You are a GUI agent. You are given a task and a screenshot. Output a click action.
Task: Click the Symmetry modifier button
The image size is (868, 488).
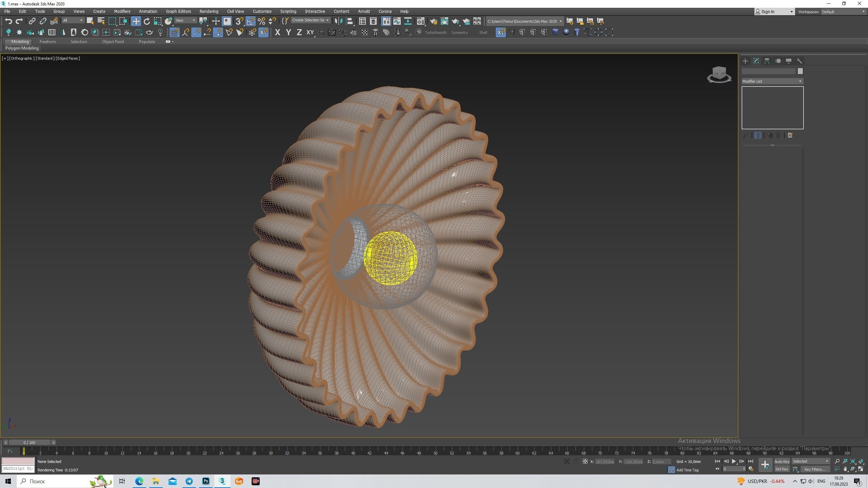(x=459, y=33)
